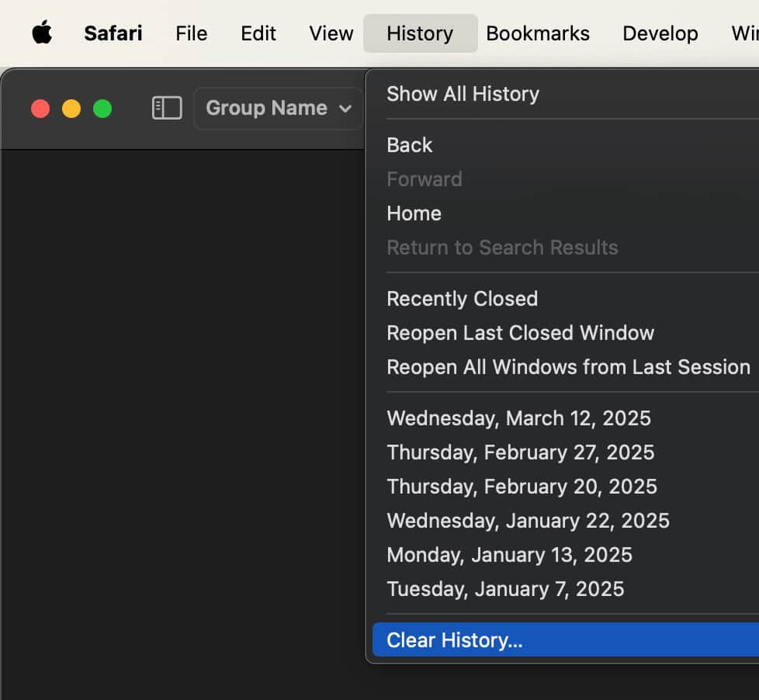Click the Apple menu icon
759x700 pixels.
click(42, 33)
